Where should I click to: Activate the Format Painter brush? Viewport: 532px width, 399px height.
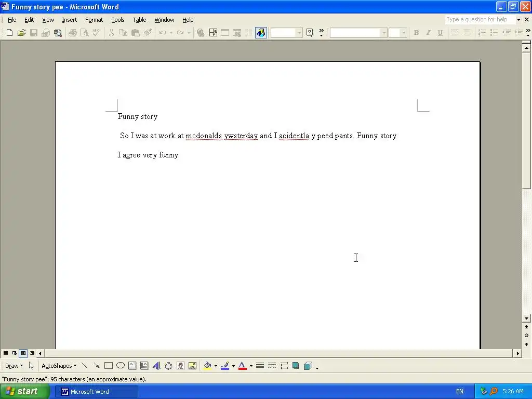coord(147,33)
